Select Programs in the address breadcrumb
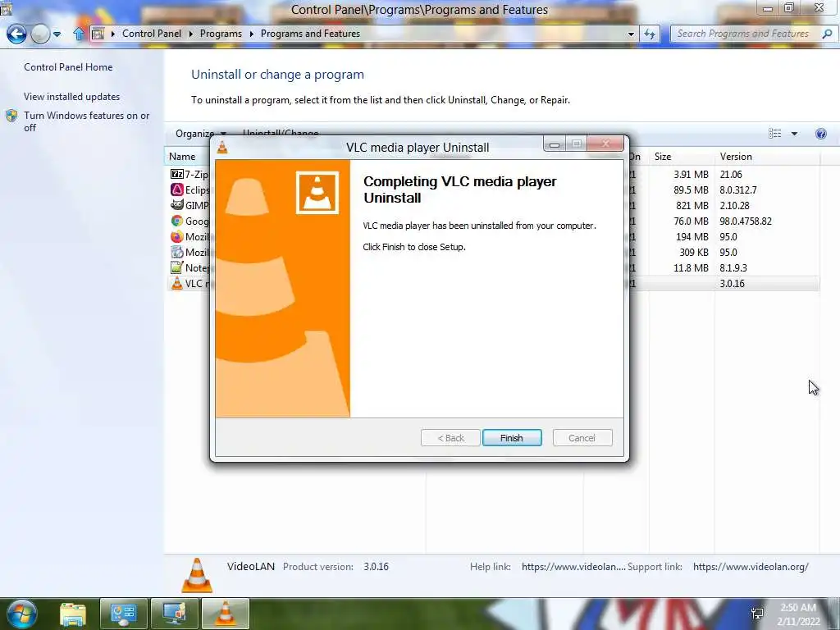840x630 pixels. (x=221, y=33)
